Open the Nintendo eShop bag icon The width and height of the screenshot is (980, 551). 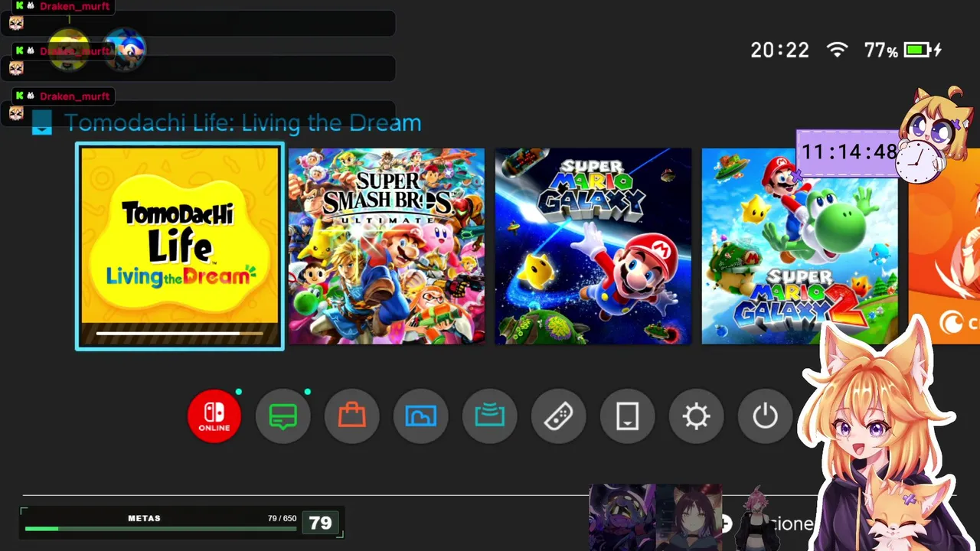pos(352,416)
